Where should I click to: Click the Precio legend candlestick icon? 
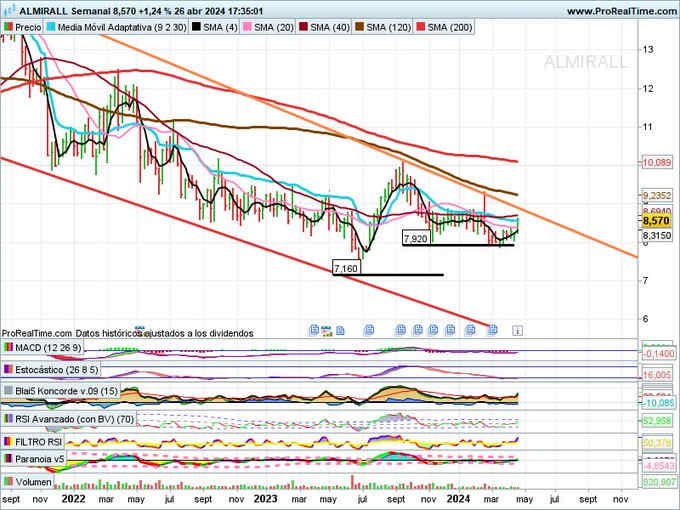coord(8,27)
